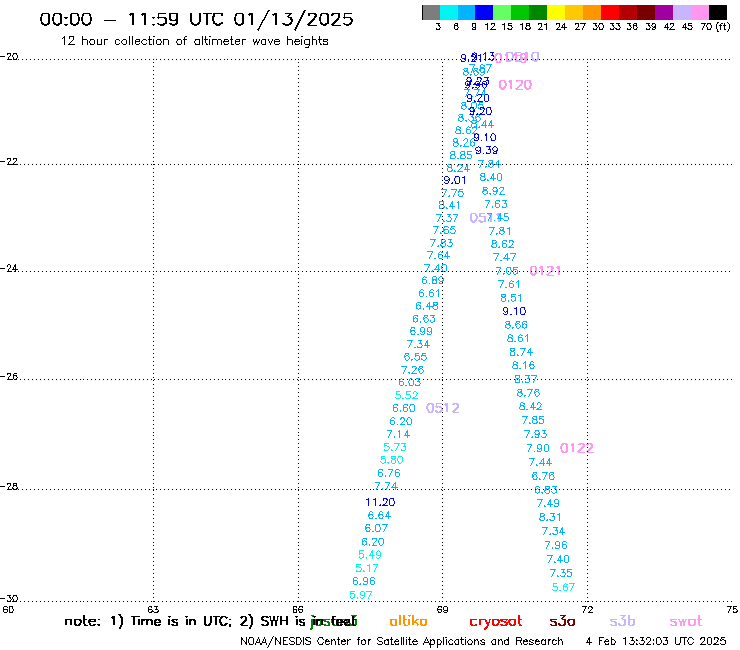Image resolution: width=740 pixels, height=650 pixels.
Task: Click the 5.97 wave height value
Action: click(361, 595)
